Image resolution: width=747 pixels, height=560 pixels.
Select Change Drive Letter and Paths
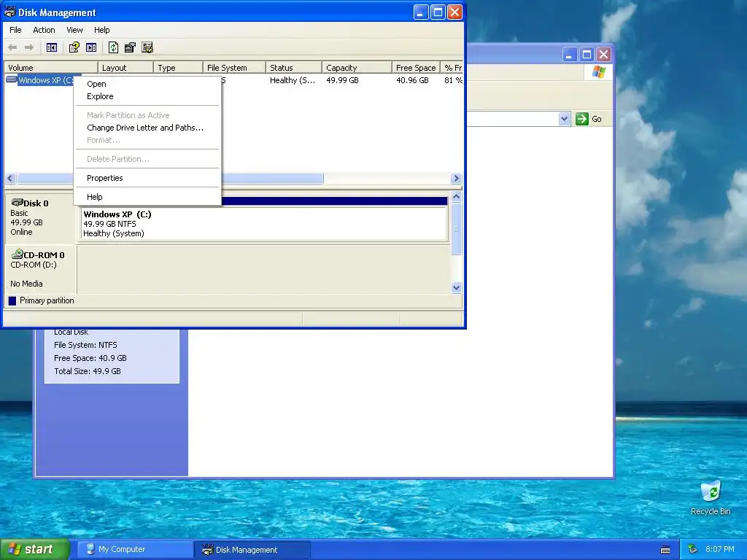click(147, 128)
